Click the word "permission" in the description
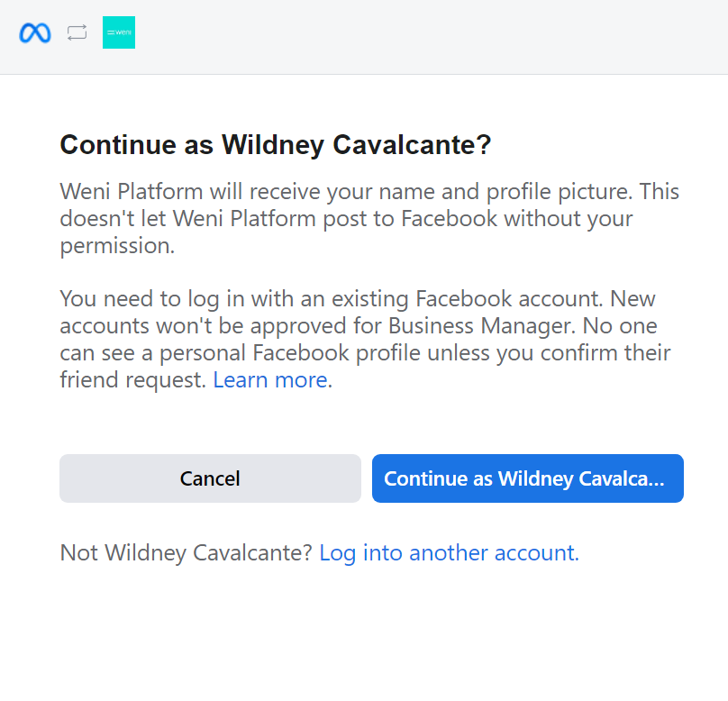 (117, 246)
